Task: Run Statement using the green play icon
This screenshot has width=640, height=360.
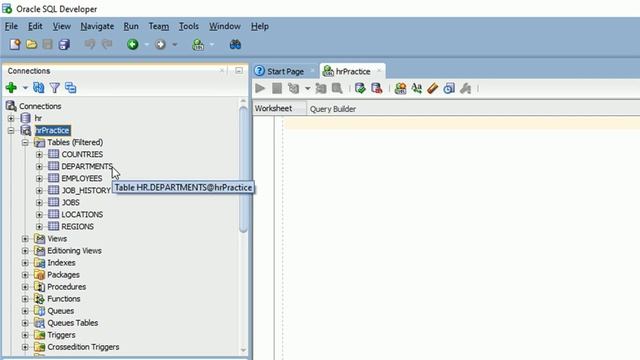Action: pyautogui.click(x=260, y=88)
